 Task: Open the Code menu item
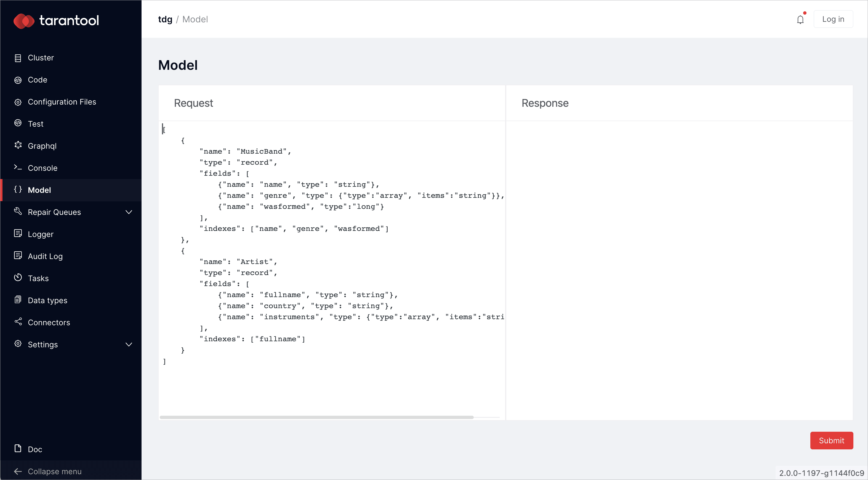71,80
